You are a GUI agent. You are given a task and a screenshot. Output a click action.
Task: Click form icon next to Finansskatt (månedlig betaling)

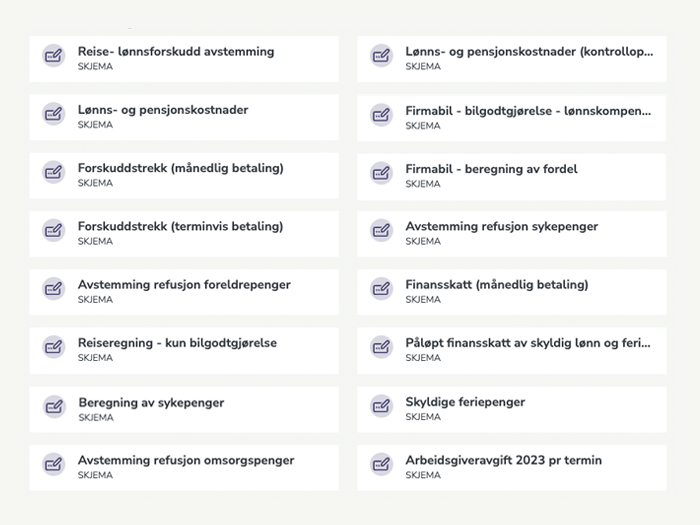click(x=381, y=290)
